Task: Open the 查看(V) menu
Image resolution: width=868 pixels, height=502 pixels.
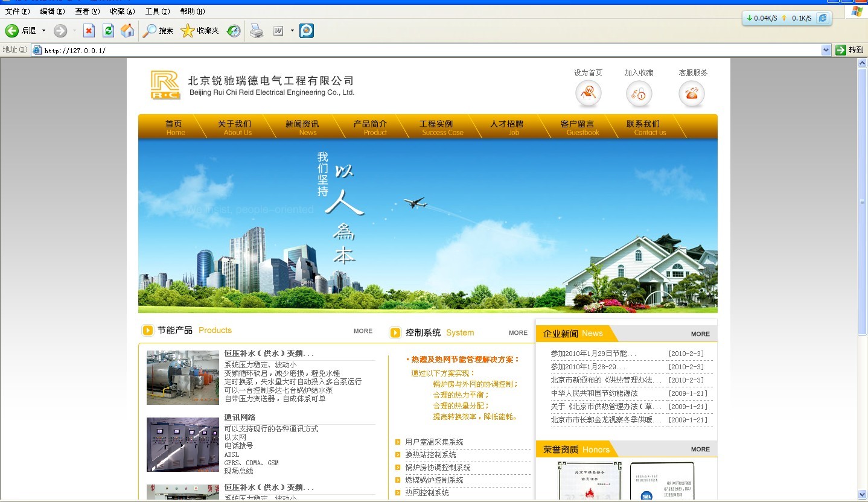Action: click(x=87, y=11)
